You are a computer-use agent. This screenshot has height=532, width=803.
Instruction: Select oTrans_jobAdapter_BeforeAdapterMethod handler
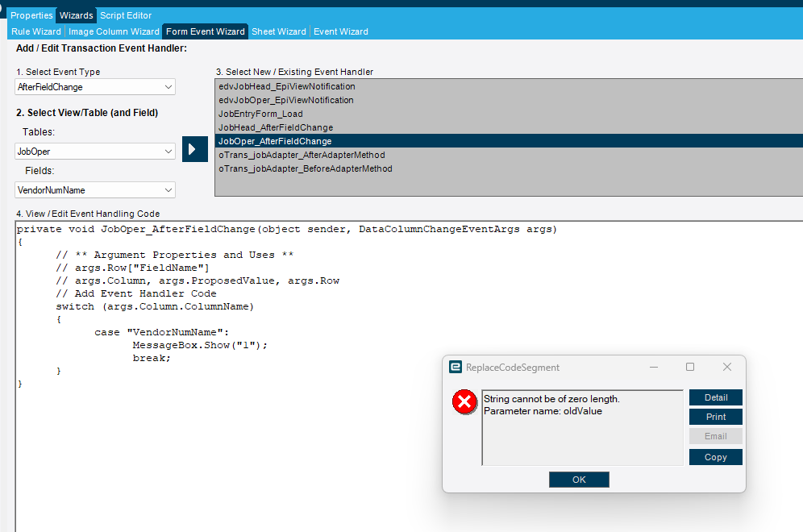(509, 168)
